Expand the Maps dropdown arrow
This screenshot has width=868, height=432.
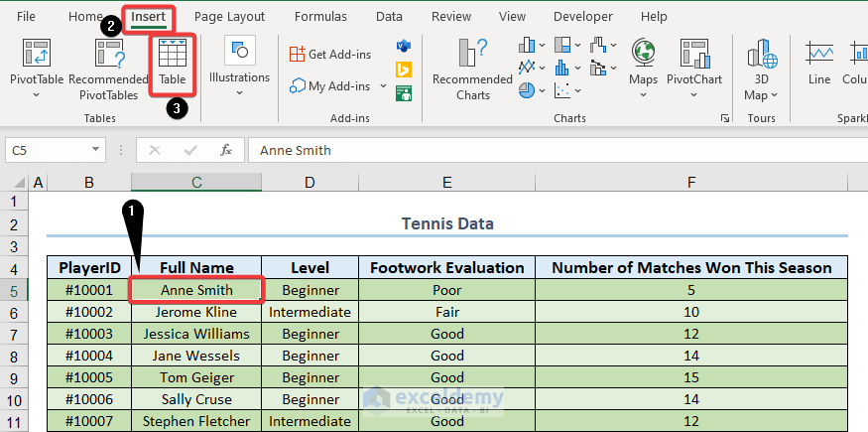pos(643,95)
